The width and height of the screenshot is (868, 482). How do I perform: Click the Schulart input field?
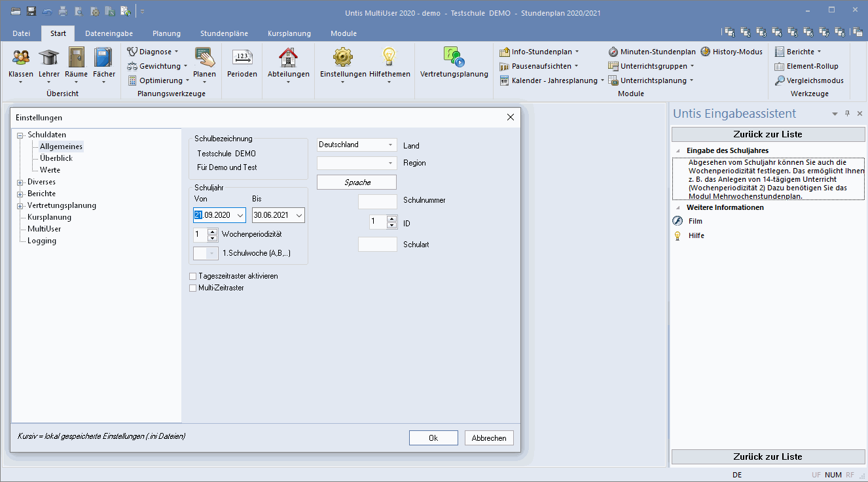(x=378, y=245)
